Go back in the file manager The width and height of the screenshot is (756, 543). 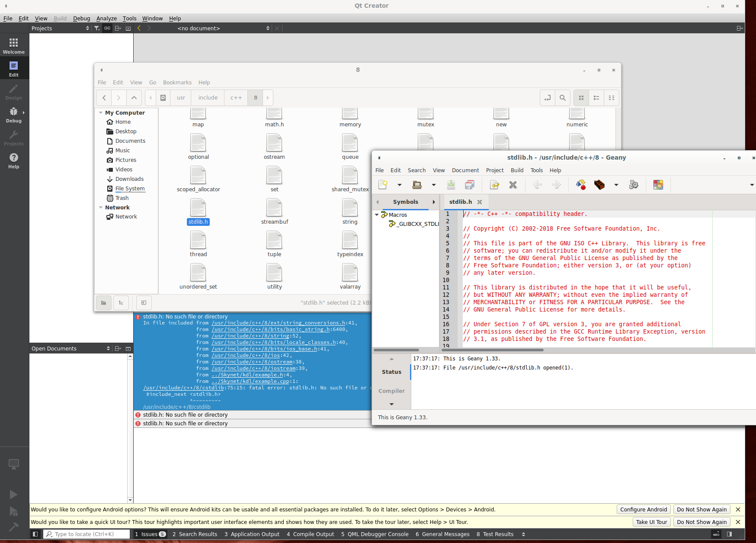pos(104,98)
